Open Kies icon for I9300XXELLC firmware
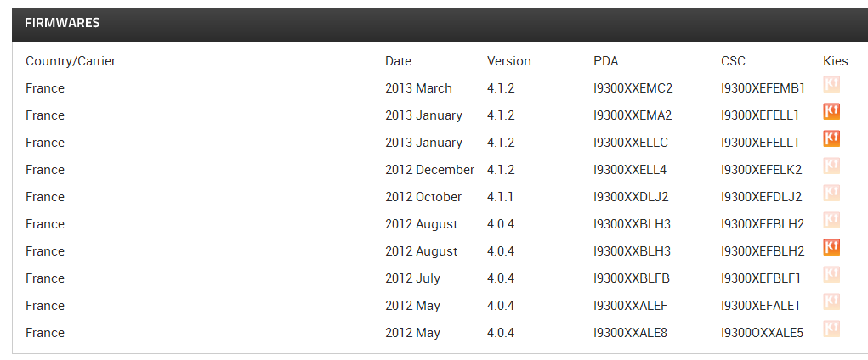 pos(831,138)
